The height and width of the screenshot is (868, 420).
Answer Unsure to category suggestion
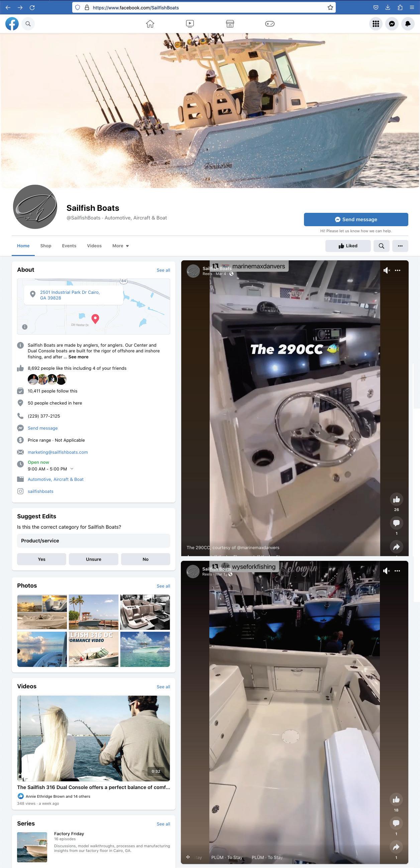pyautogui.click(x=94, y=559)
